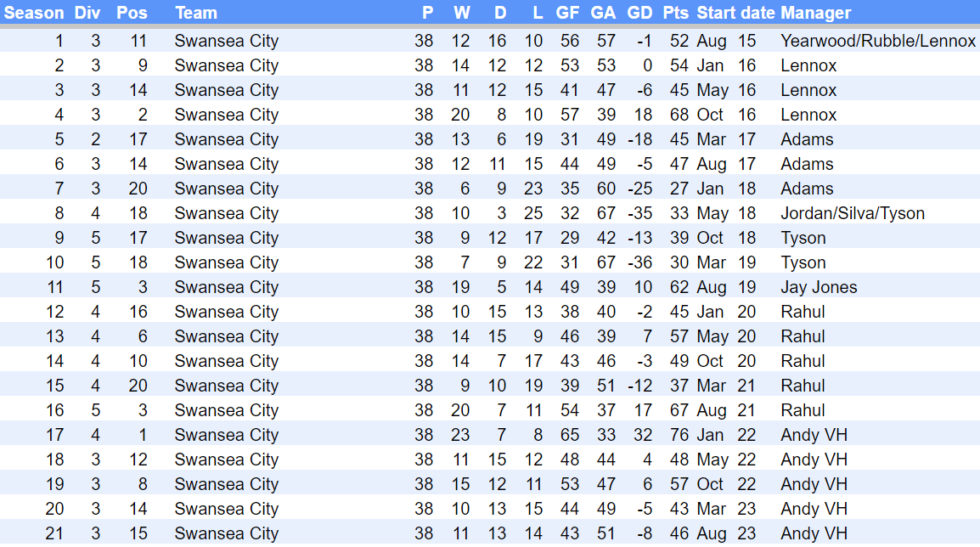Select Swansea City in season 1 row
This screenshot has width=980, height=547.
pos(226,41)
